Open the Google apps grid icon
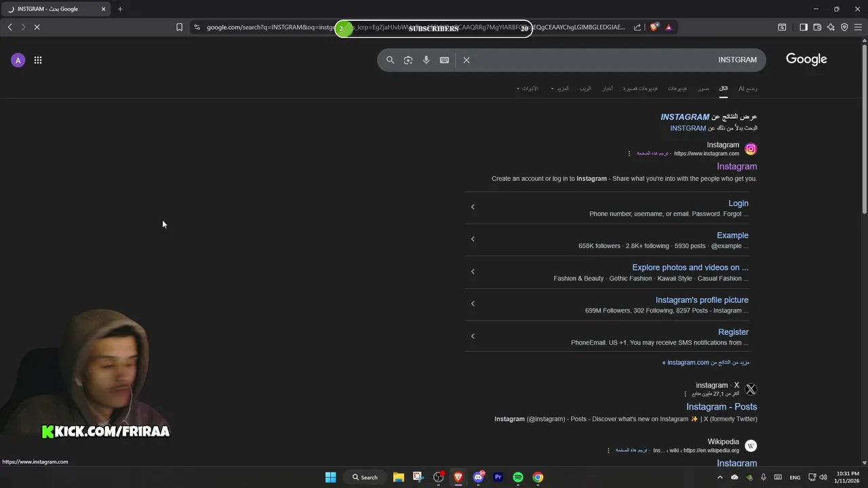This screenshot has height=488, width=868. [x=38, y=60]
